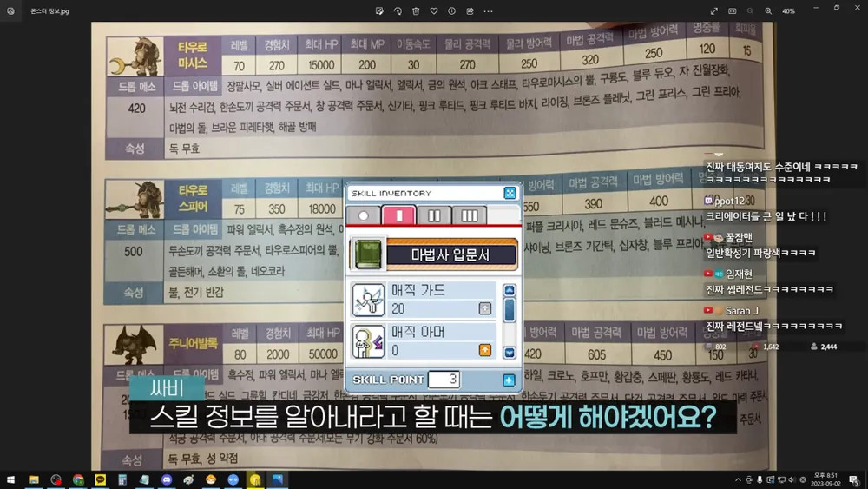This screenshot has width=868, height=489.
Task: Select the beginner skill tab with circle
Action: pos(364,215)
